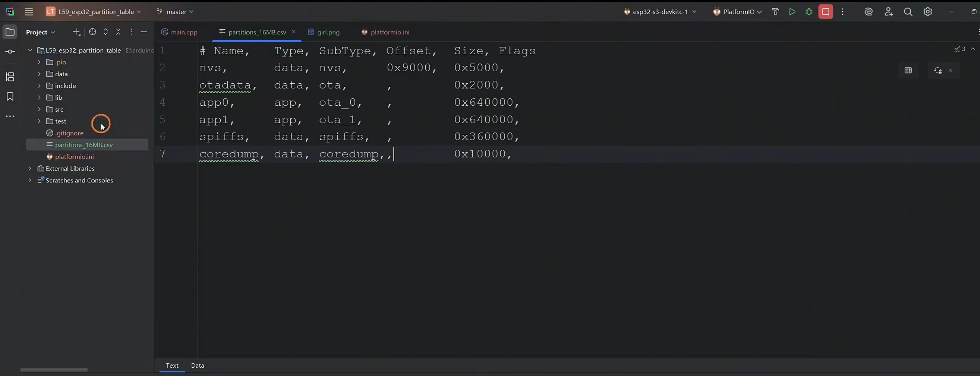This screenshot has width=980, height=376.
Task: Click 0x360000 size on spiffs line
Action: [484, 137]
